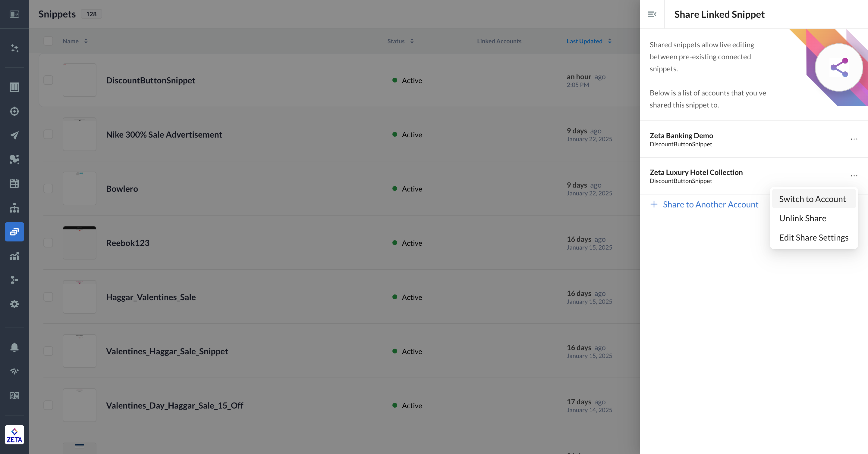Image resolution: width=868 pixels, height=454 pixels.
Task: Select the highlighted content snippets icon
Action: pos(14,232)
